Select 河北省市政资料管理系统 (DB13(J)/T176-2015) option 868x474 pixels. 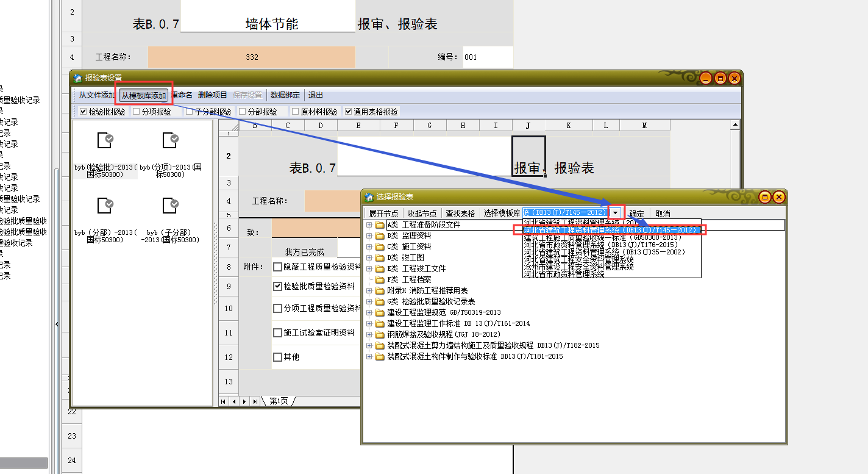pyautogui.click(x=612, y=245)
